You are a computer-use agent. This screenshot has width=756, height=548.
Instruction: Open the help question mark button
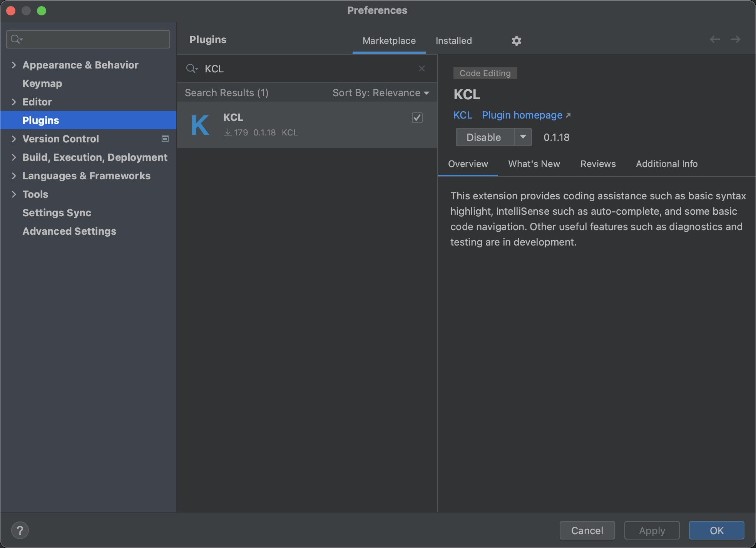pyautogui.click(x=20, y=530)
